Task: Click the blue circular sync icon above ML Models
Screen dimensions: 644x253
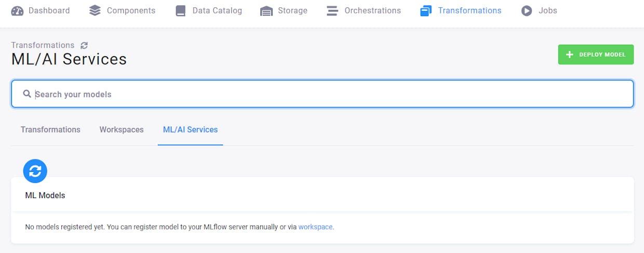Action: click(35, 171)
